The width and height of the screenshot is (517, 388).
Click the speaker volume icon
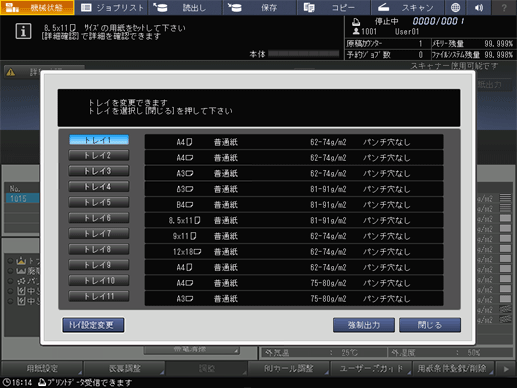click(479, 7)
